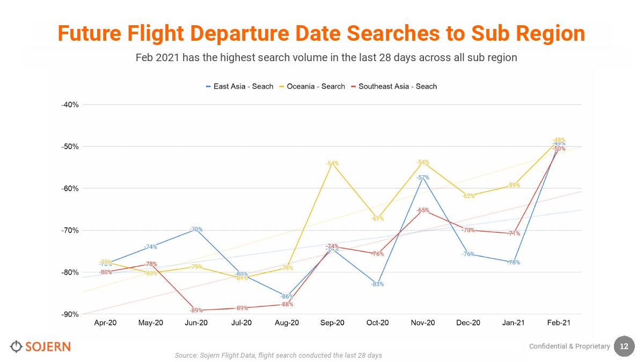Click the -83% data point label for Oct-20
The width and height of the screenshot is (644, 362).
[377, 284]
